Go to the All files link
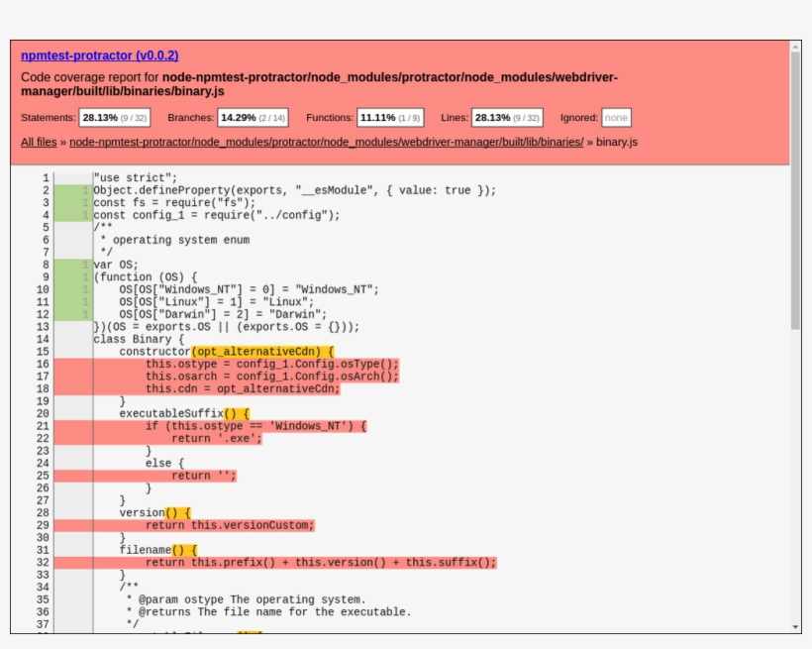 coord(39,142)
